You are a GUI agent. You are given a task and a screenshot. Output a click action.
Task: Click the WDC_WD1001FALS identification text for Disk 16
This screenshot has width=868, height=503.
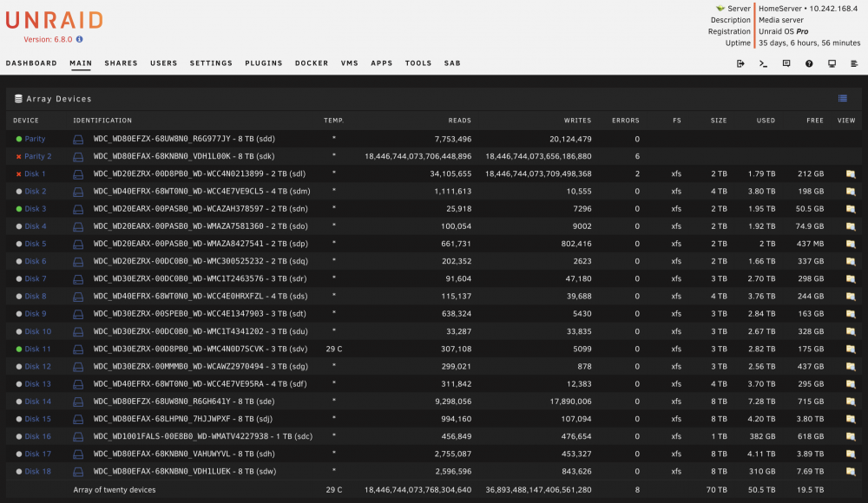202,436
